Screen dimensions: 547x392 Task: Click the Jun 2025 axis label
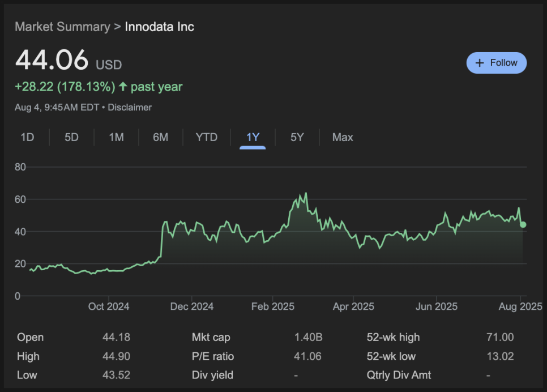pyautogui.click(x=437, y=306)
